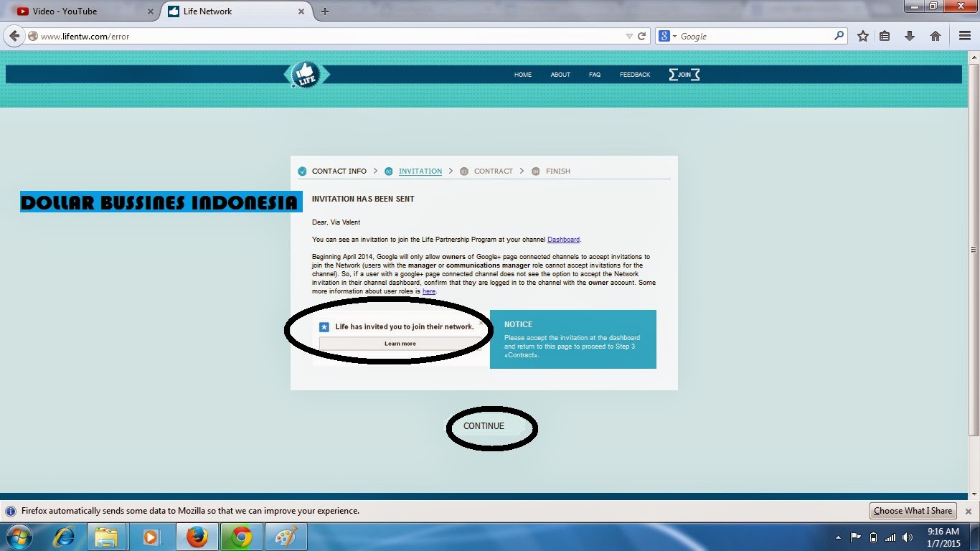980x551 pixels.
Task: Bookmark this page with the star icon
Action: 863,36
